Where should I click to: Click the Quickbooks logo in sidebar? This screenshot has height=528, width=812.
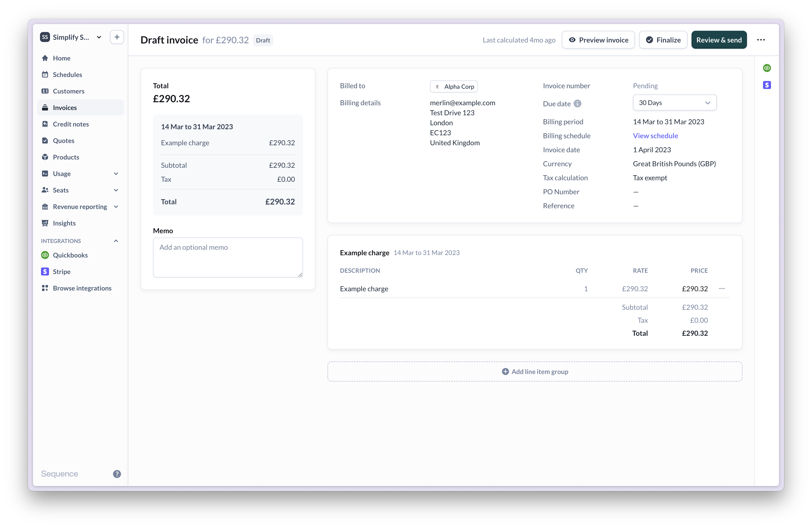[45, 255]
